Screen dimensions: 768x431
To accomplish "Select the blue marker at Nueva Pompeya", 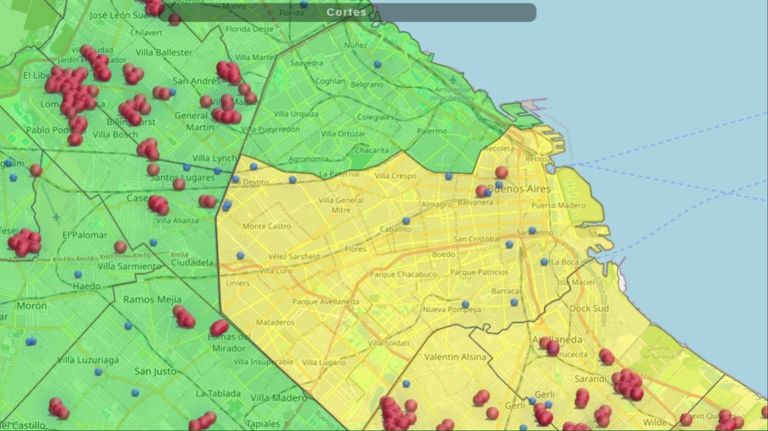I will point(465,305).
